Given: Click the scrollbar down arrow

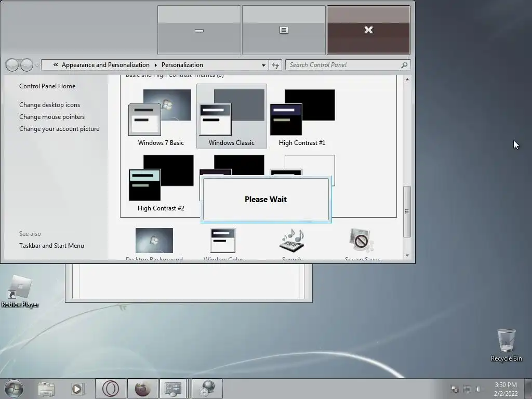Looking at the screenshot, I should [x=407, y=256].
